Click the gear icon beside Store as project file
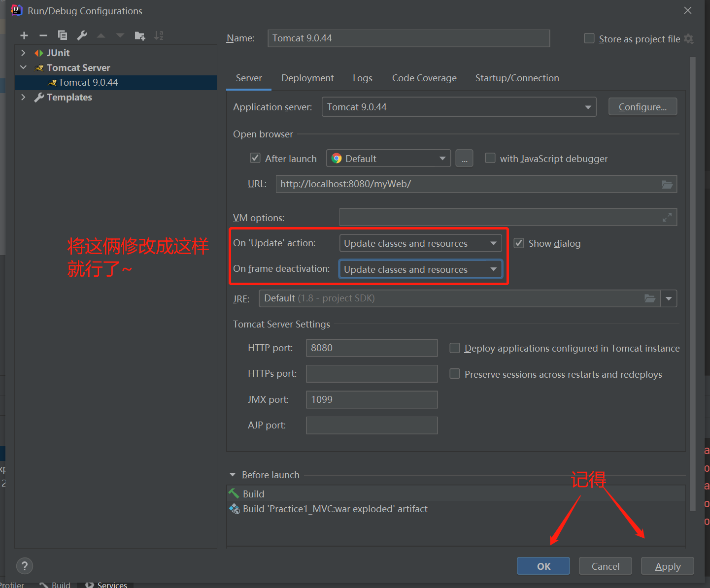This screenshot has height=588, width=710. (689, 39)
